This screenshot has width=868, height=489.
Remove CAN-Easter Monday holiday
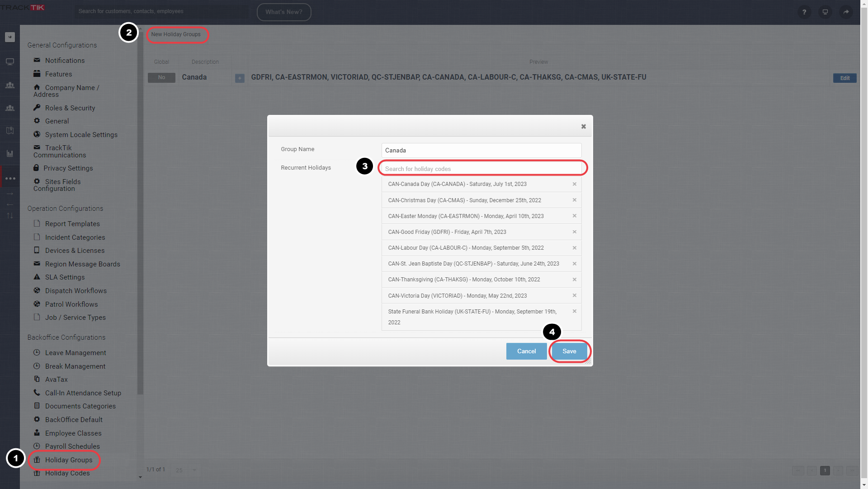[x=575, y=216]
